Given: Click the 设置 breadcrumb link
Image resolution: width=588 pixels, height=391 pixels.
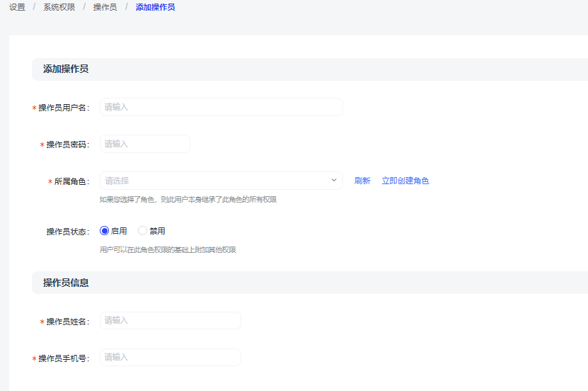Looking at the screenshot, I should [17, 7].
